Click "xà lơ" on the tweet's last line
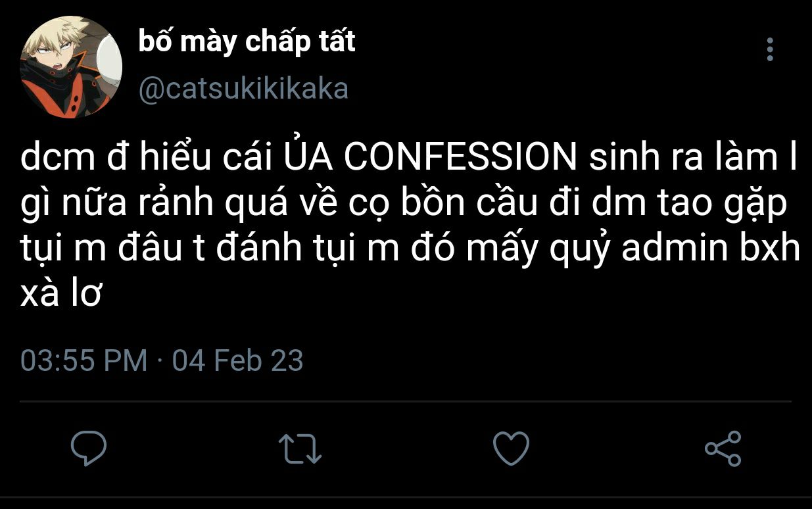This screenshot has height=509, width=812. click(60, 298)
